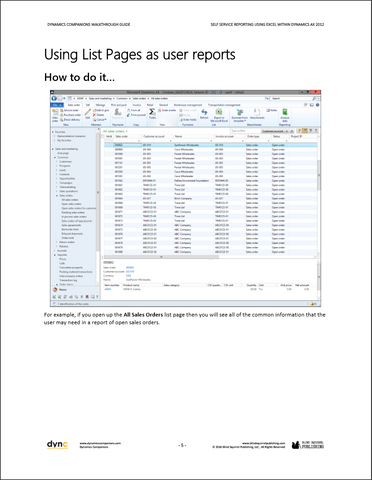Click the grid vertical scrollbar
This screenshot has width=372, height=480.
pos(319,196)
